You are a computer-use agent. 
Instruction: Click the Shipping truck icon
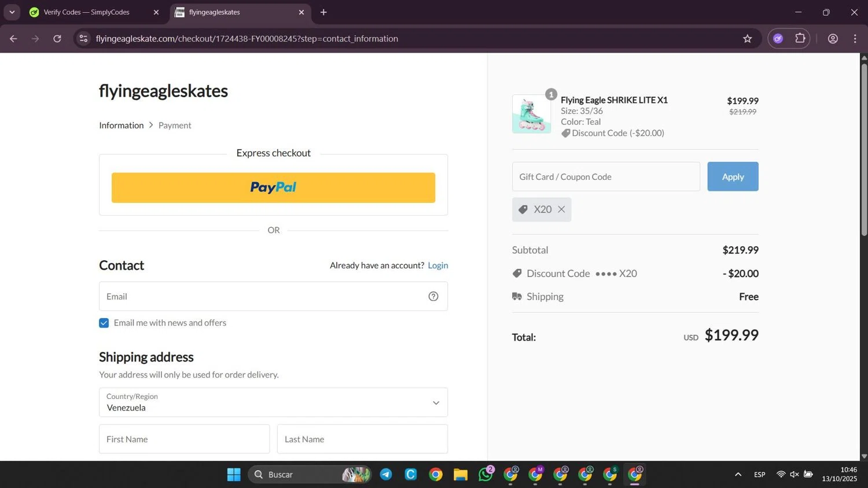click(x=517, y=297)
